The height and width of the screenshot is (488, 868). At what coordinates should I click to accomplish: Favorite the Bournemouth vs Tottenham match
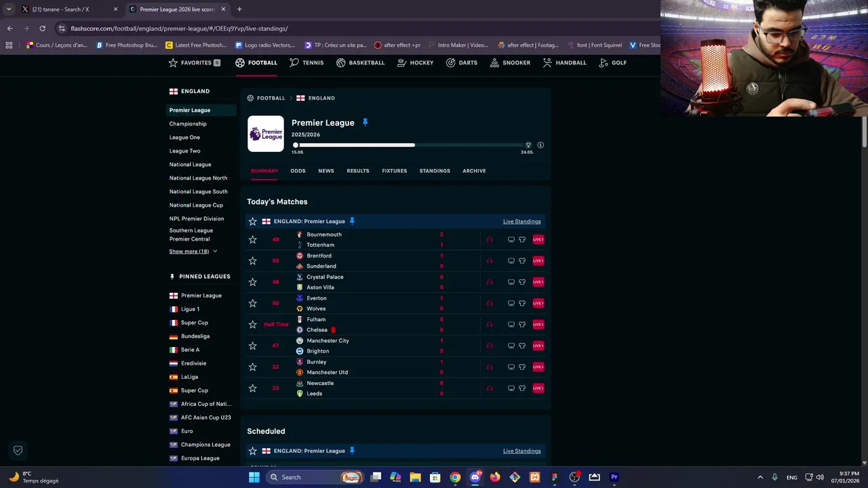pyautogui.click(x=253, y=239)
